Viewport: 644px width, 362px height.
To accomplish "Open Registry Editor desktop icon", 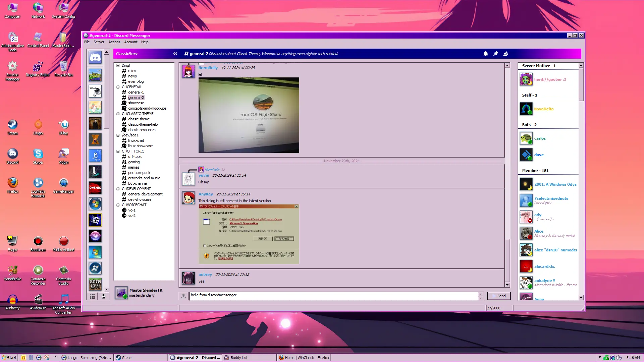I will (x=38, y=69).
